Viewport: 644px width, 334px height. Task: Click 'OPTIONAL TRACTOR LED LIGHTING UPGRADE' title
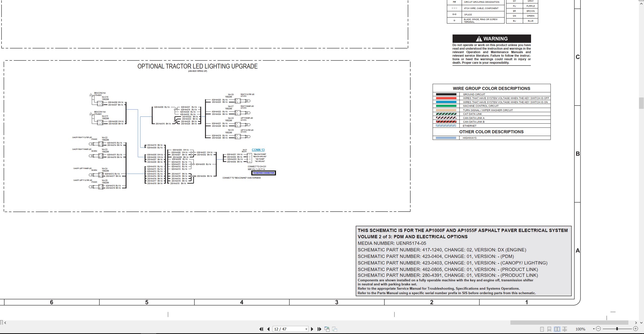(197, 66)
